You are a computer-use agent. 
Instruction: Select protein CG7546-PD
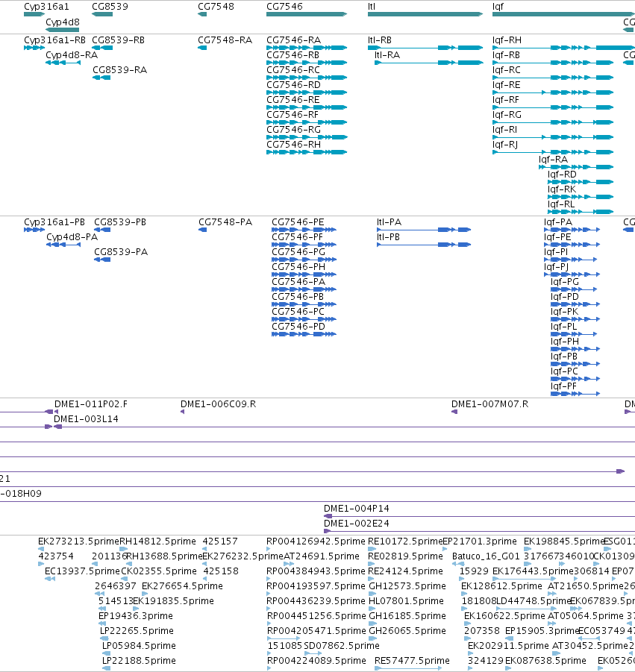[x=298, y=327]
